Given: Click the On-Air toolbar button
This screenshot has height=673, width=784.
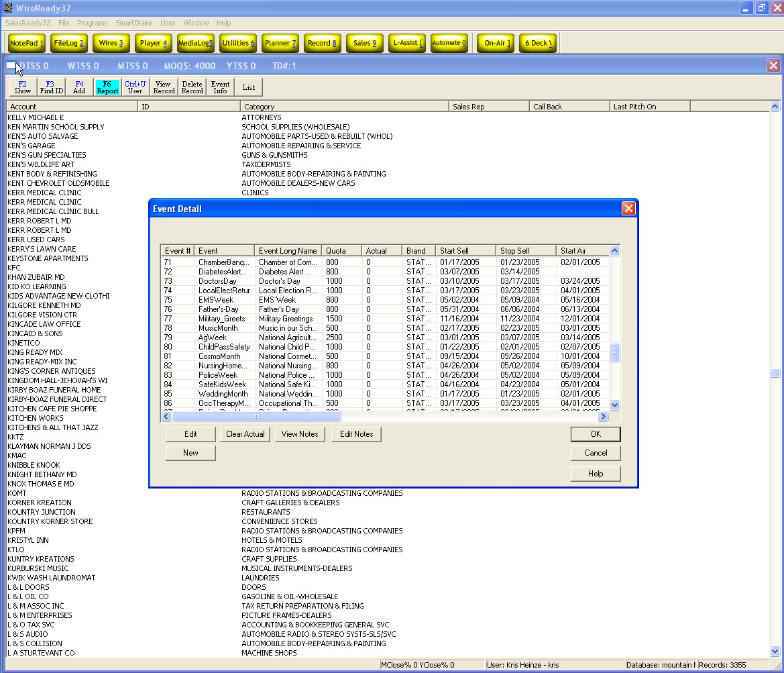Looking at the screenshot, I should (496, 43).
